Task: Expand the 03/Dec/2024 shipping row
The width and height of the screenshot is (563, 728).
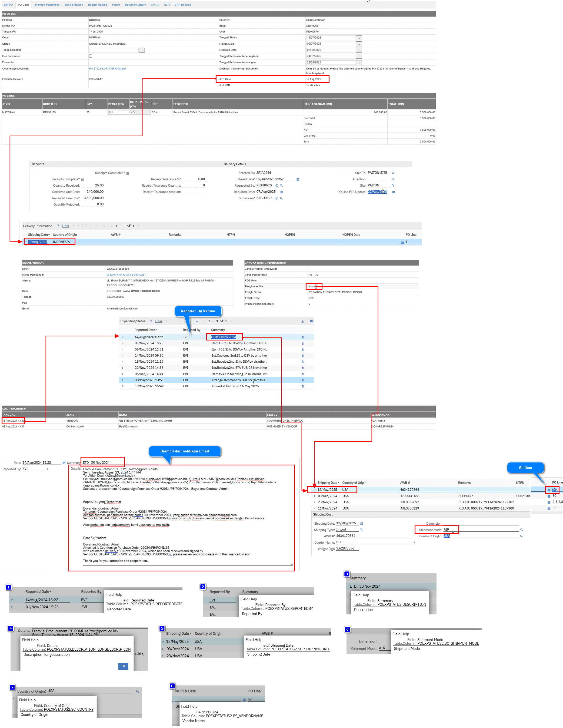Action: coord(315,496)
